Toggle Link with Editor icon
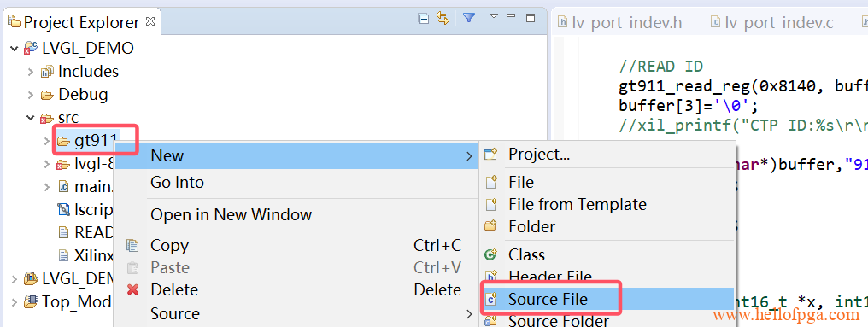Image resolution: width=868 pixels, height=327 pixels. pyautogui.click(x=441, y=18)
